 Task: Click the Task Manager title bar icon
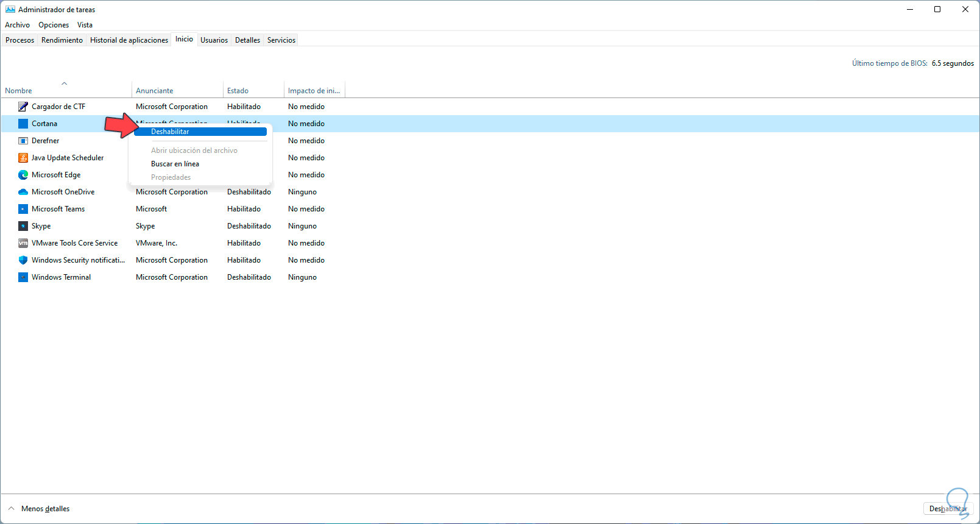tap(10, 9)
